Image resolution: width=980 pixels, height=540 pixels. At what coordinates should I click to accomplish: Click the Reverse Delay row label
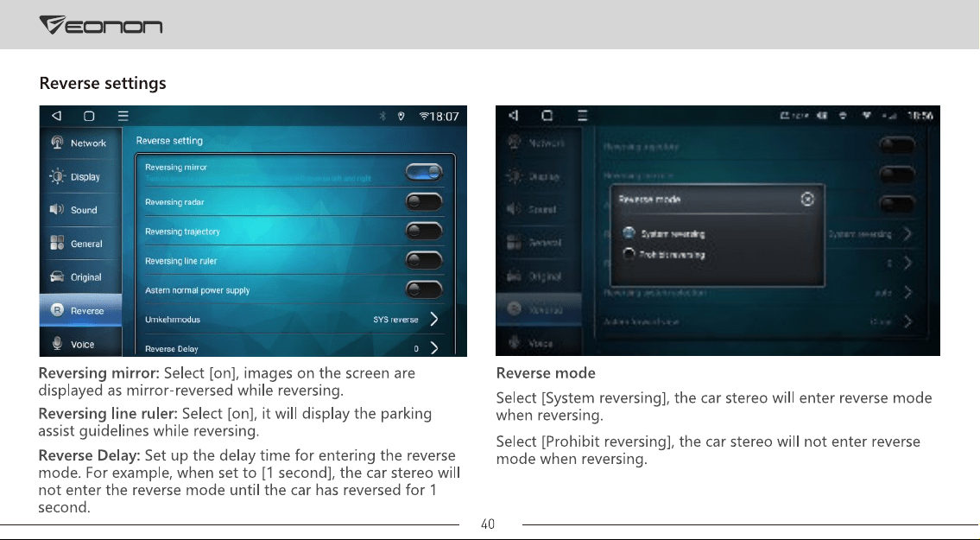tap(171, 348)
